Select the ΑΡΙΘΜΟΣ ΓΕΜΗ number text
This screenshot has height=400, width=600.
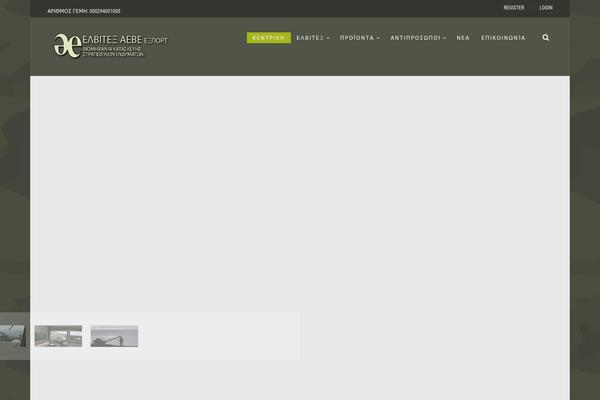coord(84,11)
